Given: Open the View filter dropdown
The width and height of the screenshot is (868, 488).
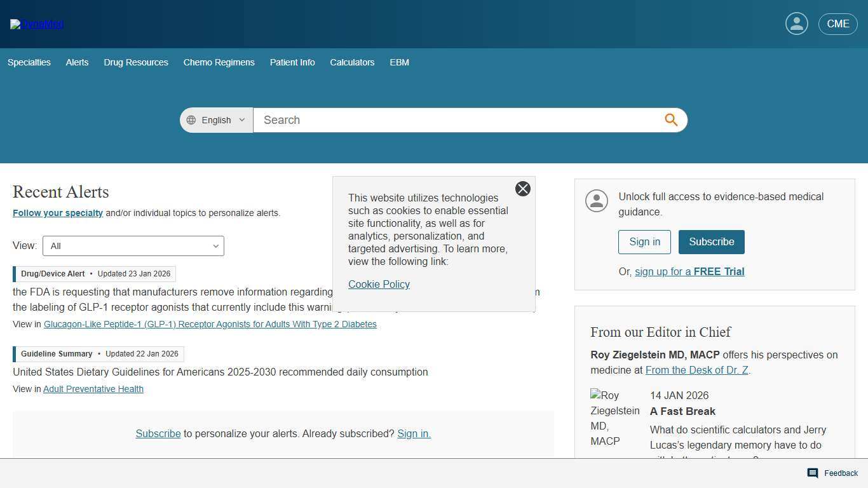Looking at the screenshot, I should 133,246.
